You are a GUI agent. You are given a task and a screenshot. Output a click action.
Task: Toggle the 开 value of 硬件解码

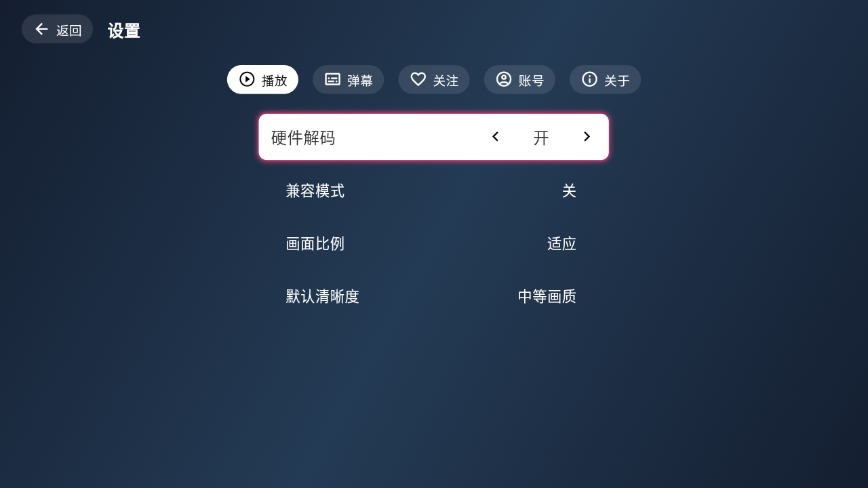pos(541,138)
